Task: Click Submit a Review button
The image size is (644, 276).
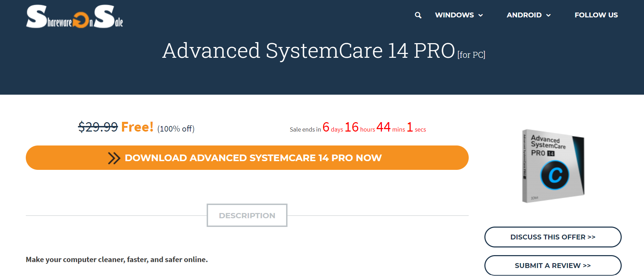Action: point(553,266)
